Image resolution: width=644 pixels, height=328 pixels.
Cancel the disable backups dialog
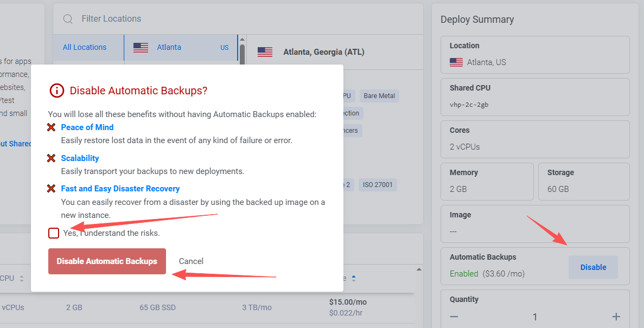pyautogui.click(x=191, y=261)
